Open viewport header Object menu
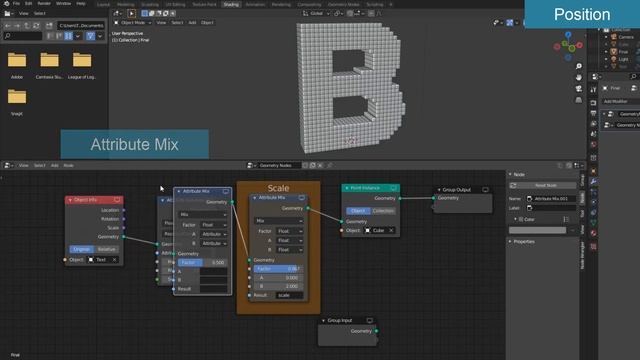 (x=207, y=22)
